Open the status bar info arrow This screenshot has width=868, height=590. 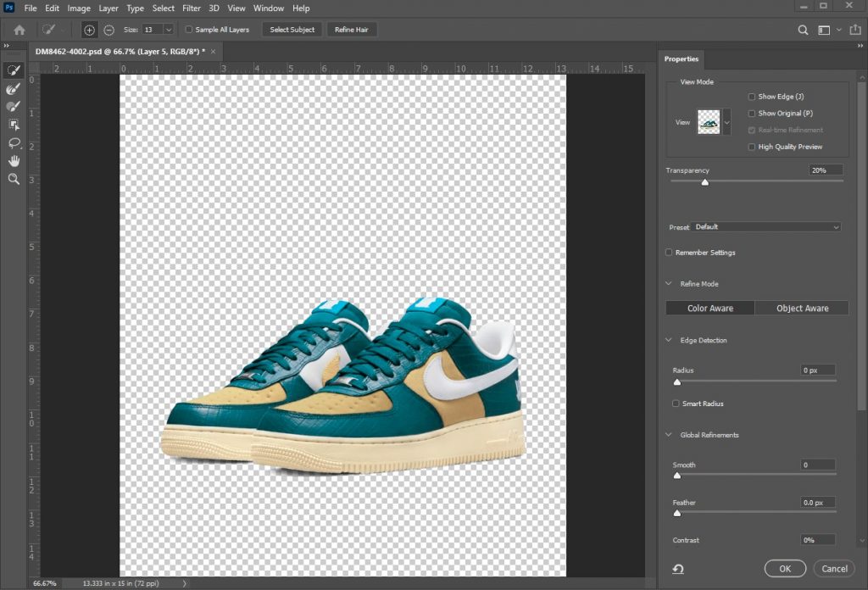(x=184, y=583)
